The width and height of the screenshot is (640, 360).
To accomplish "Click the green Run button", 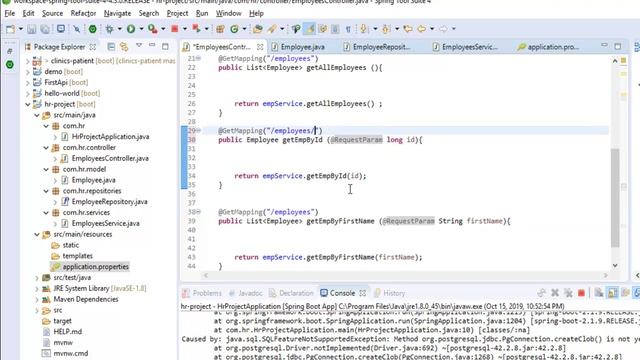I will pyautogui.click(x=131, y=29).
